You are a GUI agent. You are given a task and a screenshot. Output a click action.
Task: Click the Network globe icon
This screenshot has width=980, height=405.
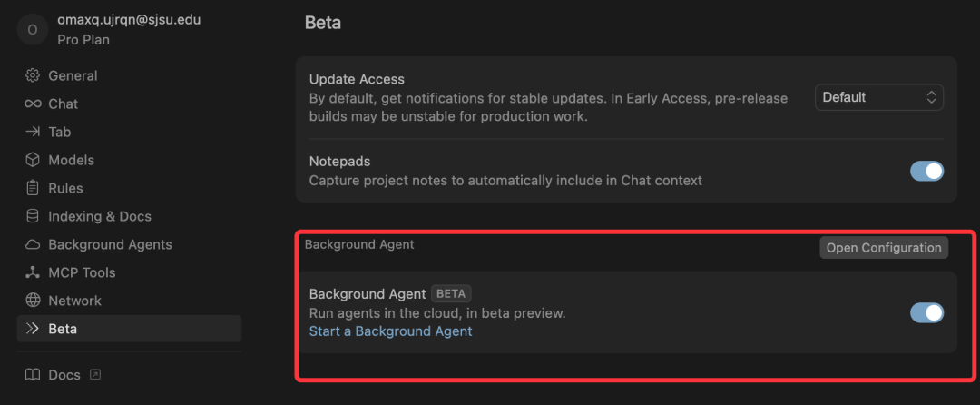point(33,301)
